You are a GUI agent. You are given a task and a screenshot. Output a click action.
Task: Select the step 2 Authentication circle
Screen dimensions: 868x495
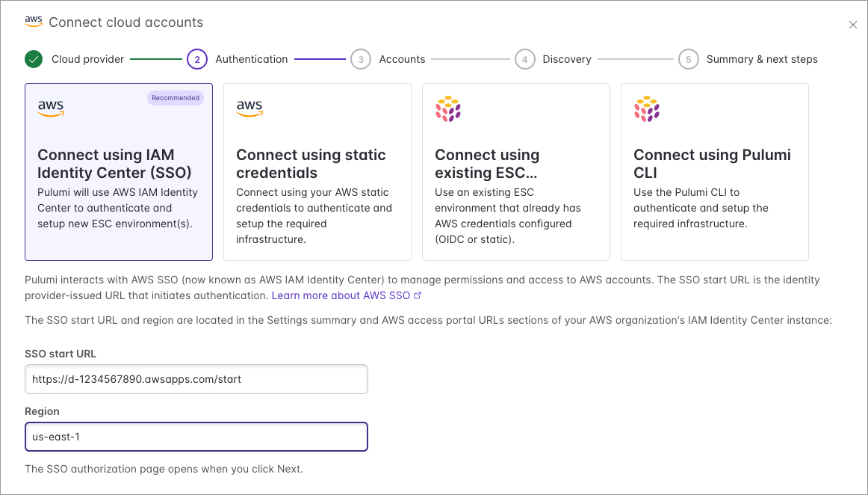click(197, 59)
